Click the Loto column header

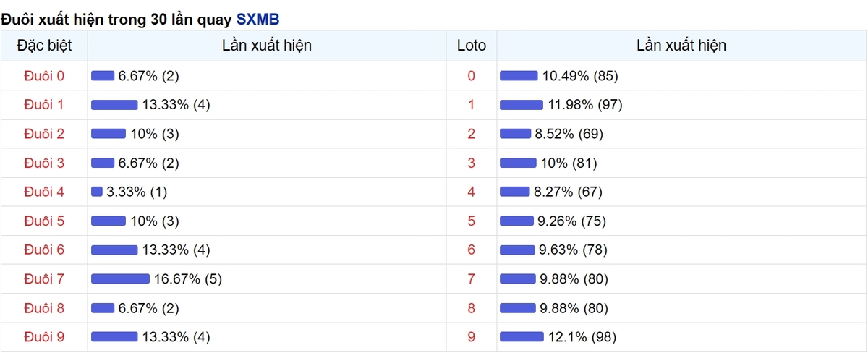pyautogui.click(x=472, y=46)
